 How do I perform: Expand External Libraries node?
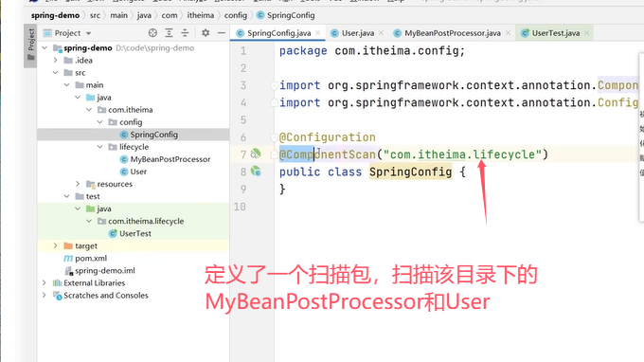point(45,282)
